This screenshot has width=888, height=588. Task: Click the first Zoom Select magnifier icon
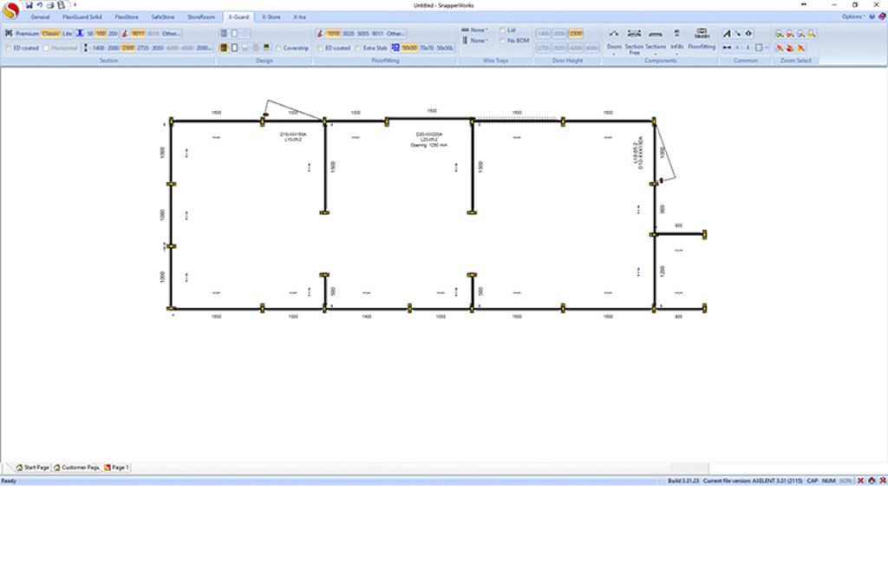pos(779,34)
